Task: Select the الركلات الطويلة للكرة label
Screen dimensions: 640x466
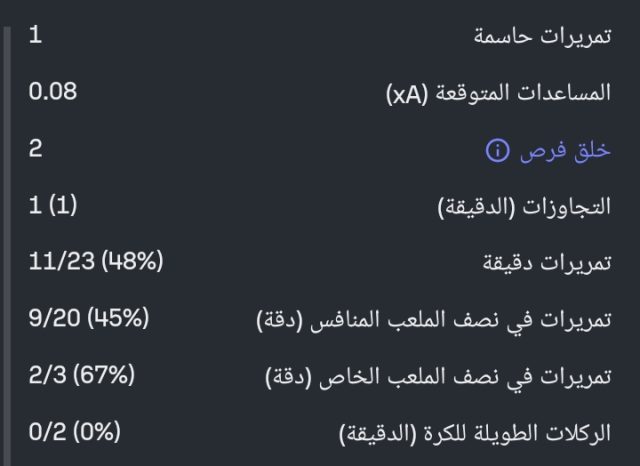Action: click(490, 434)
